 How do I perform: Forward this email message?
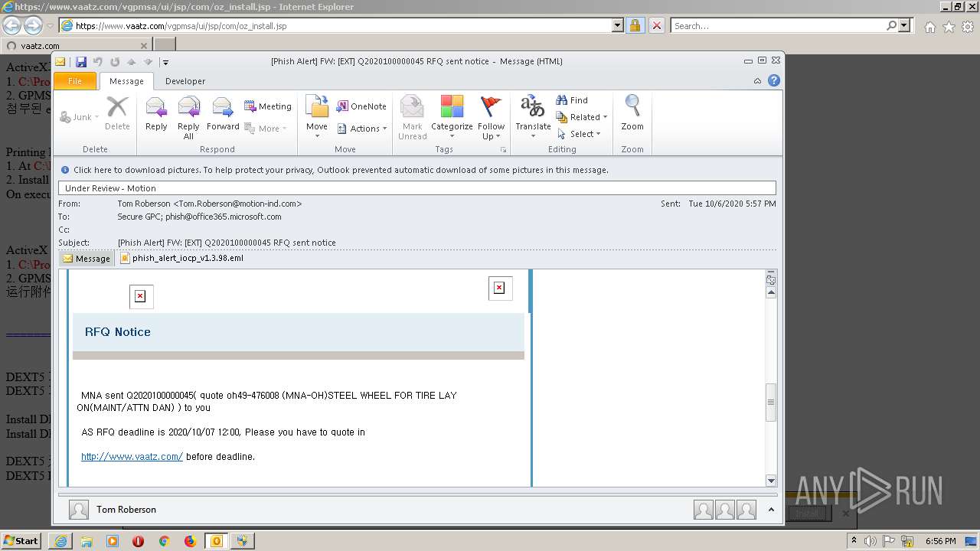[223, 115]
